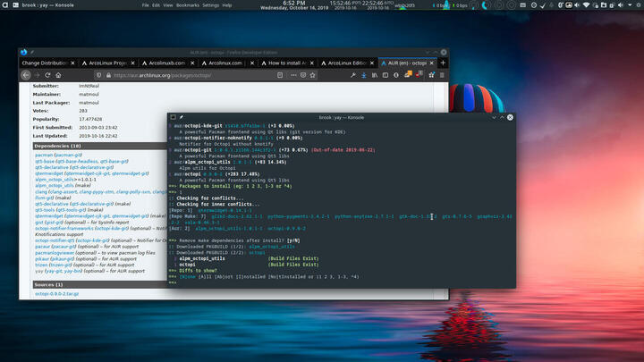
Task: Open the pikaur optional dependency link
Action: tap(42, 258)
